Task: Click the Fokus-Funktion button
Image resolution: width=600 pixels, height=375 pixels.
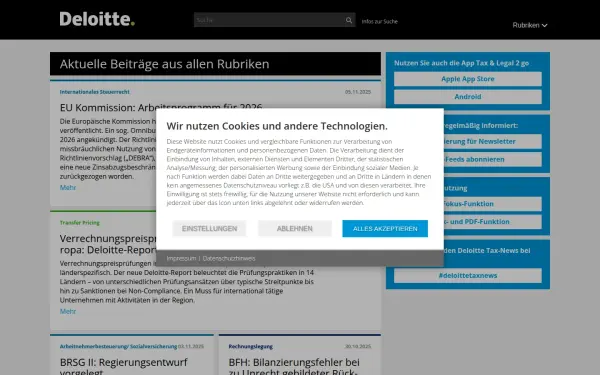Action: coord(492,204)
